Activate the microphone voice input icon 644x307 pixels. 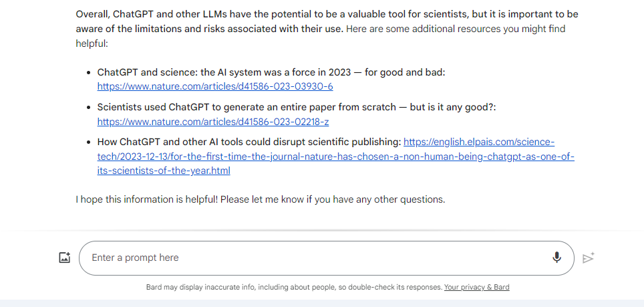click(556, 258)
